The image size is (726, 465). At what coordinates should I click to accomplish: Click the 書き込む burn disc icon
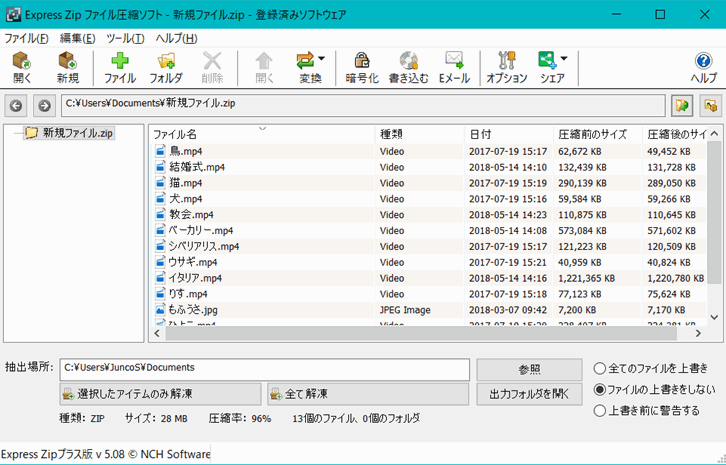click(409, 68)
